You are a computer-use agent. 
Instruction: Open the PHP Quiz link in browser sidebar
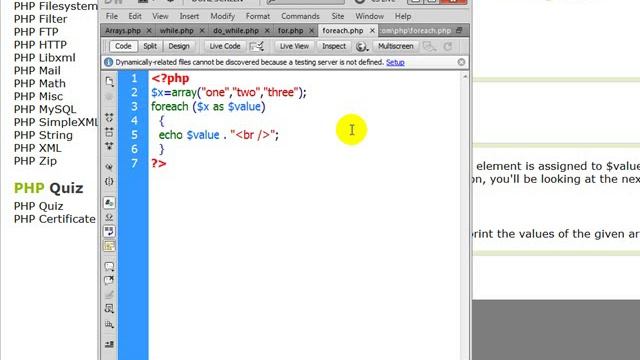pos(38,206)
